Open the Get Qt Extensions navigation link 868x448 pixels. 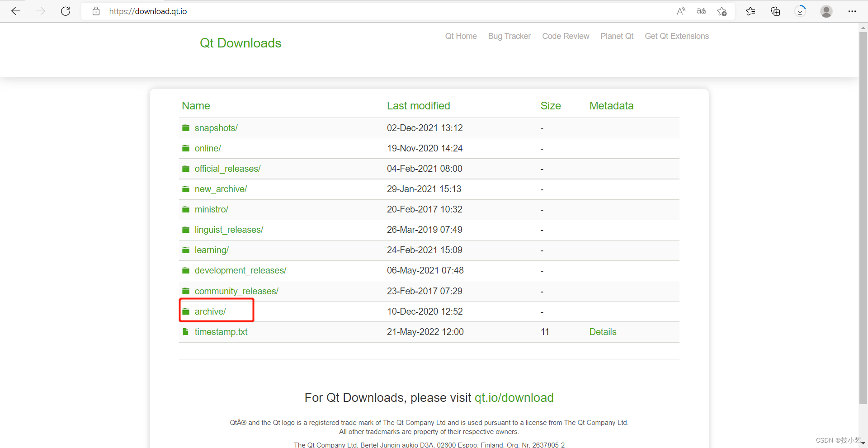(677, 36)
